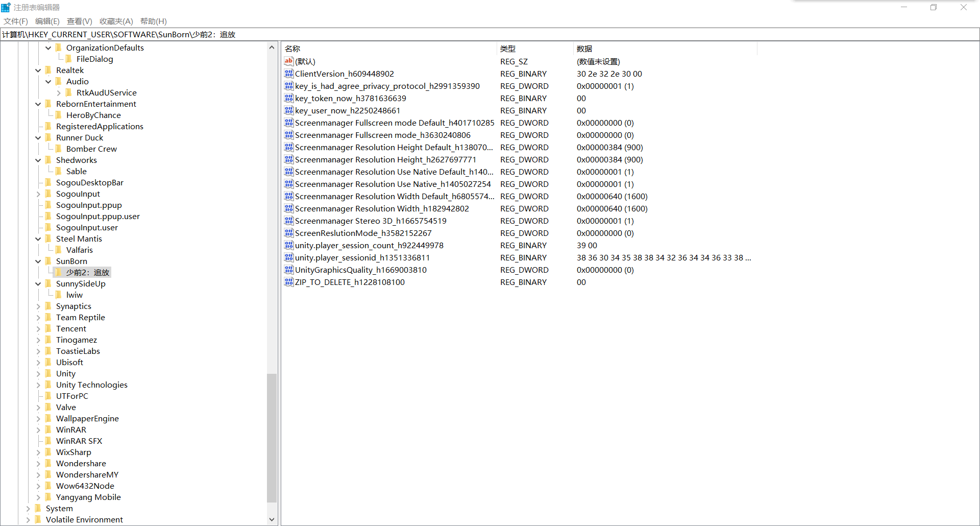Click the Tencent key folder icon
The width and height of the screenshot is (980, 526).
pos(48,328)
